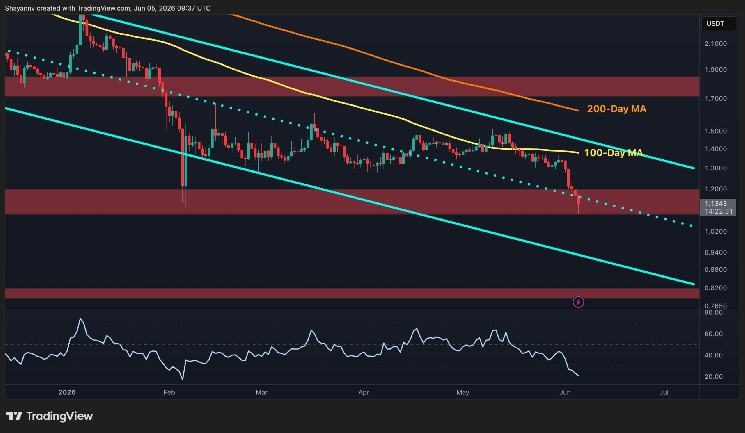Click the TradingView logo

(x=49, y=416)
